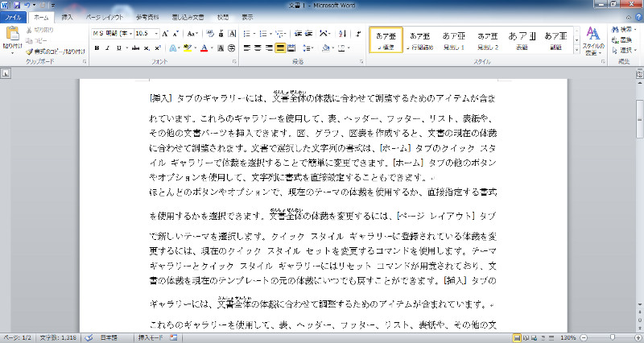Viewport: 644px width, 343px height.
Task: Click the Multilevel List icon
Action: point(280,34)
